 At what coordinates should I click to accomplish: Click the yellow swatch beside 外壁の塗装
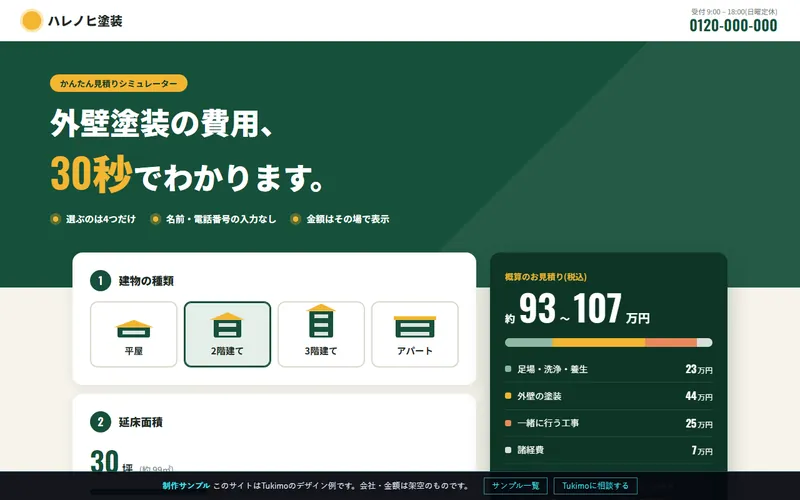click(508, 395)
